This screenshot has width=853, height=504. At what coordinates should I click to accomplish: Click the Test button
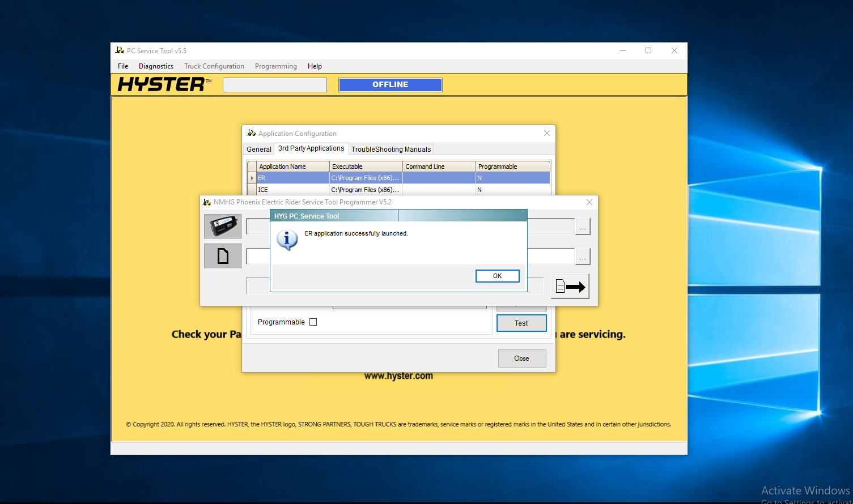click(x=521, y=323)
